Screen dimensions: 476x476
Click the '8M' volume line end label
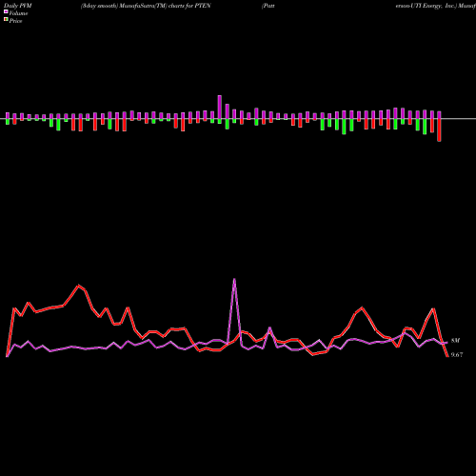(x=455, y=341)
